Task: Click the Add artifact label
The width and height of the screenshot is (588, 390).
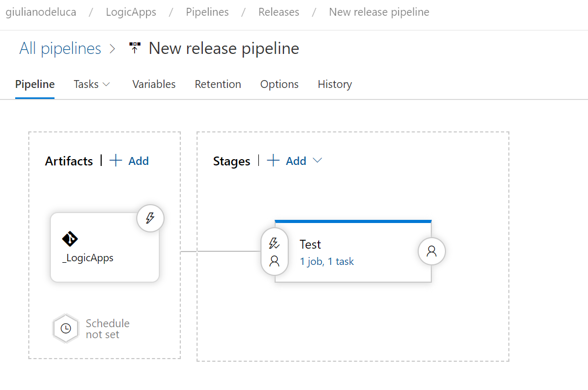Action: 139,161
